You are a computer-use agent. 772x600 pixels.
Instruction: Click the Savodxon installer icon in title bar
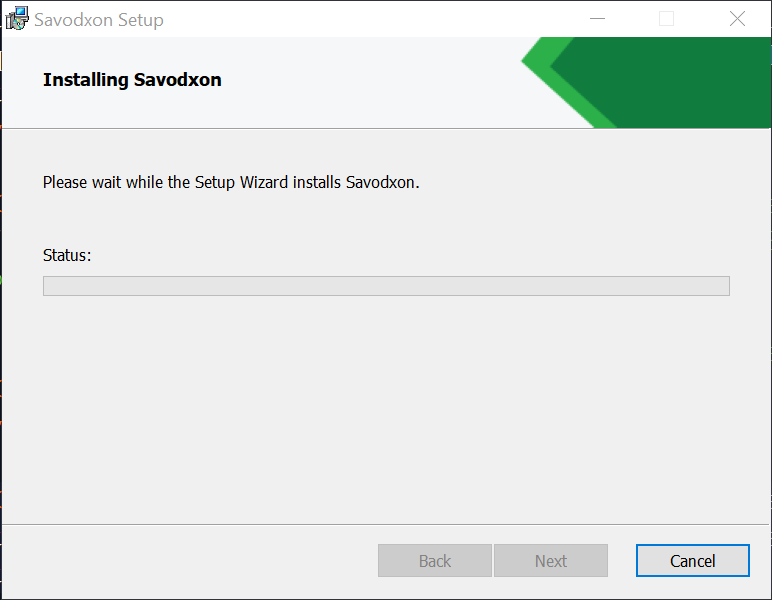coord(17,19)
